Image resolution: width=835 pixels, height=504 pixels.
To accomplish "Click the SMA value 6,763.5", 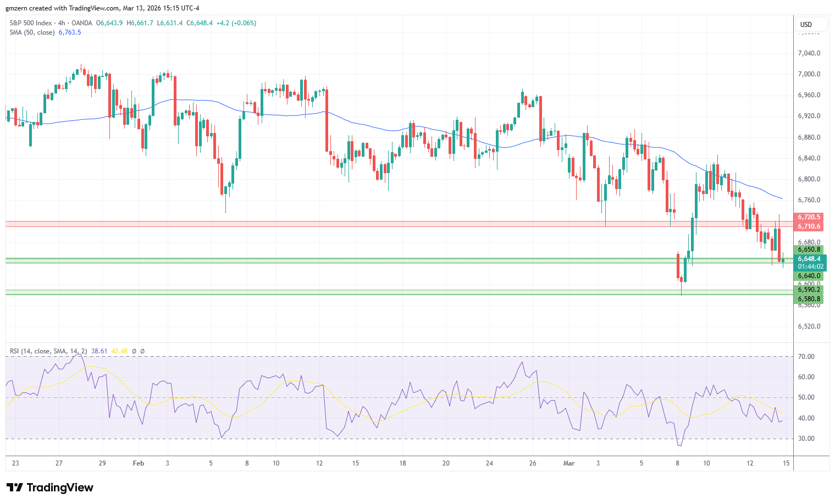I will pos(70,32).
